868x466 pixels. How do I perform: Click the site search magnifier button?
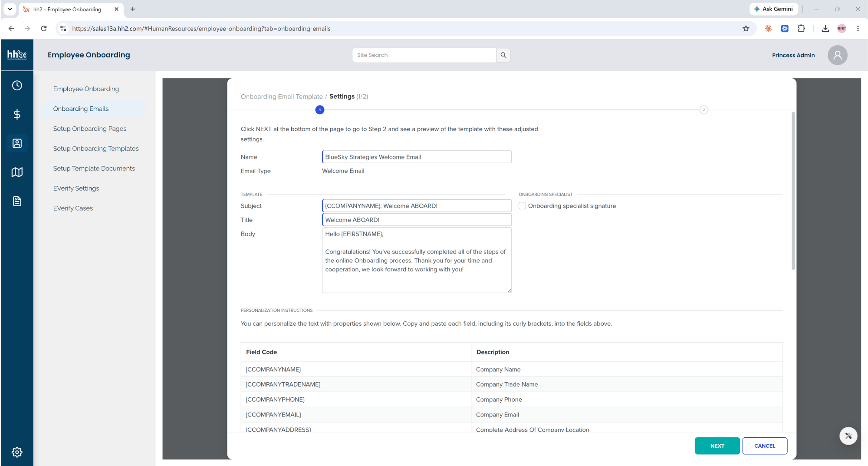[x=503, y=55]
